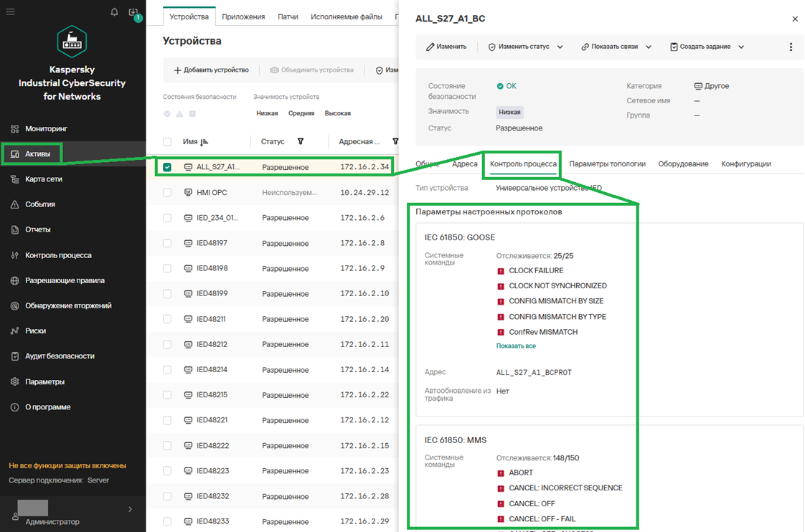This screenshot has height=532, width=805.
Task: Select the Высокая device importance filter
Action: tap(337, 113)
